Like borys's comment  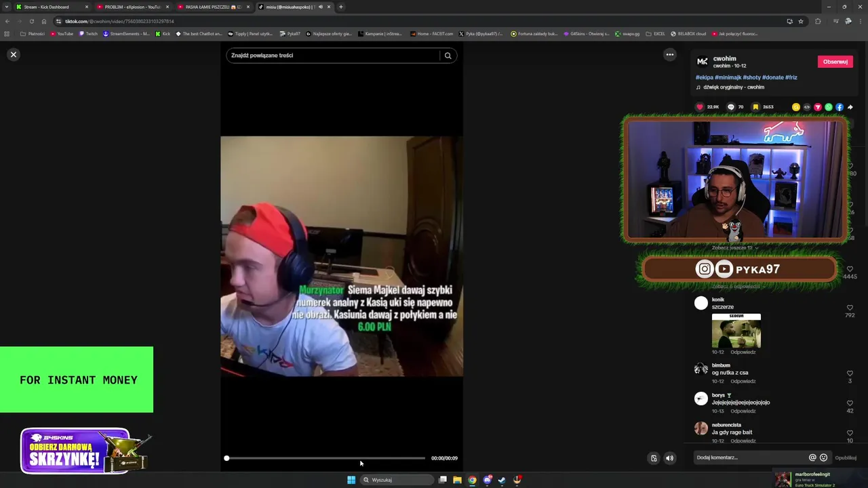click(850, 403)
